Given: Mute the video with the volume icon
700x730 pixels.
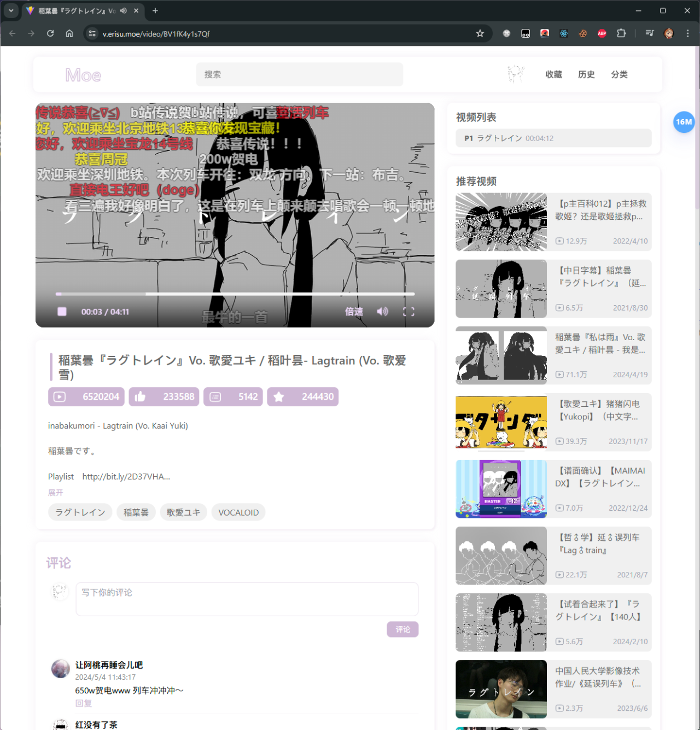Looking at the screenshot, I should pos(382,311).
